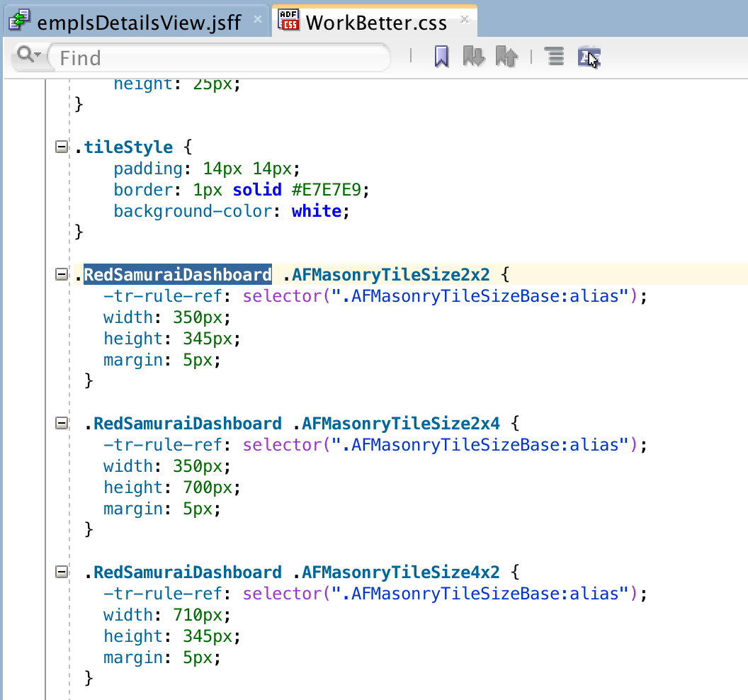
Task: Collapse the .AFMasonryTileSize4x2 rule block
Action: pyautogui.click(x=61, y=572)
